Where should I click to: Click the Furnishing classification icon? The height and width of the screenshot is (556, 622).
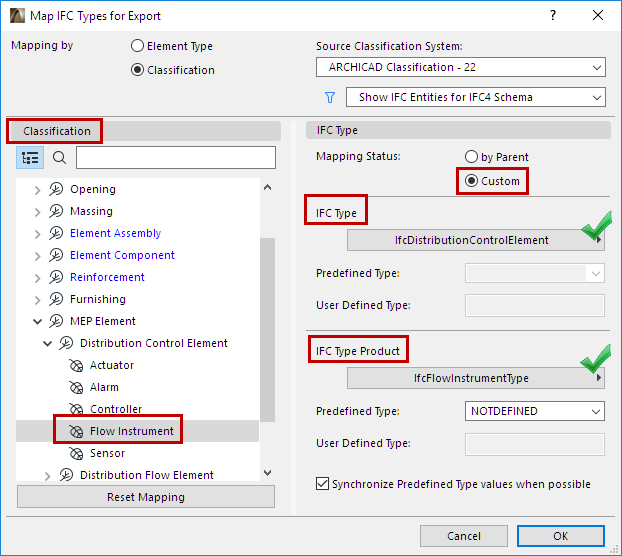point(56,299)
